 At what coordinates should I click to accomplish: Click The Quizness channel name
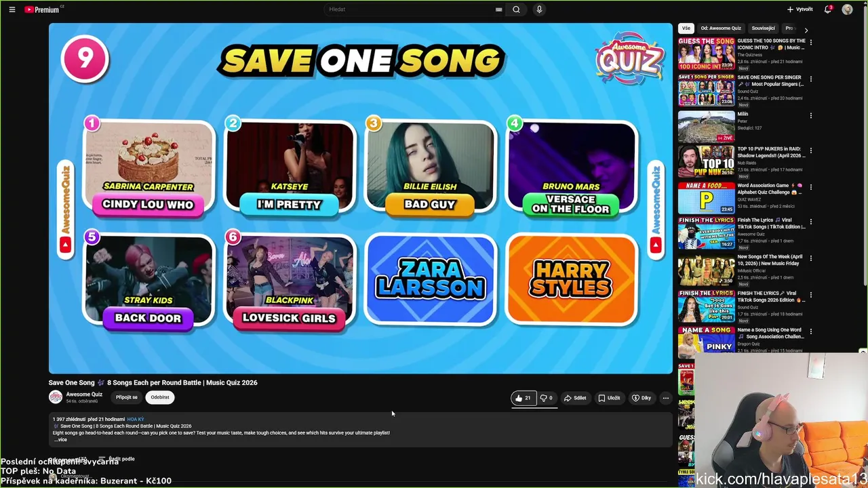(x=750, y=55)
